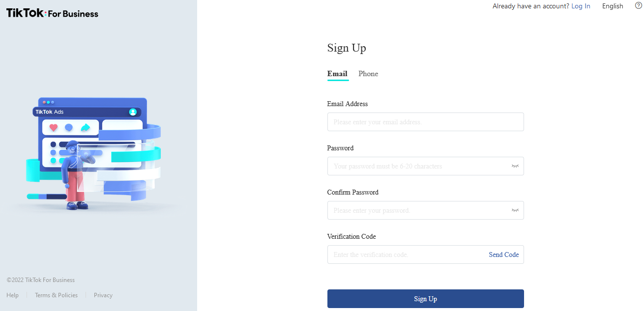Click the Log In link

(581, 6)
